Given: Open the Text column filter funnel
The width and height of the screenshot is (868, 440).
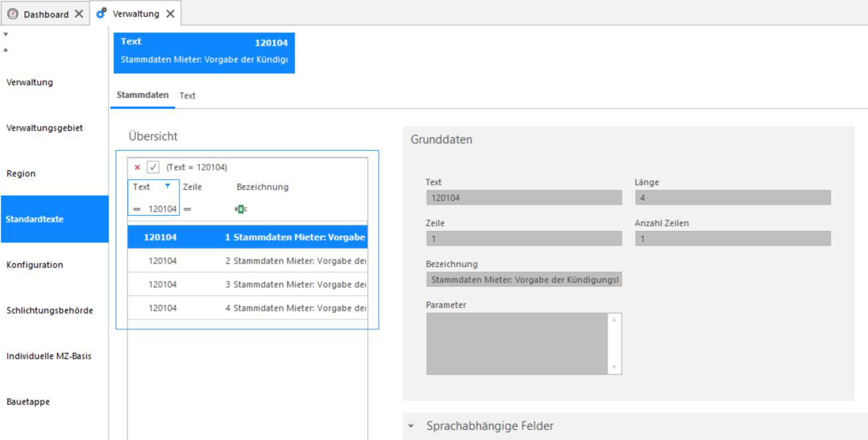Looking at the screenshot, I should (x=167, y=186).
